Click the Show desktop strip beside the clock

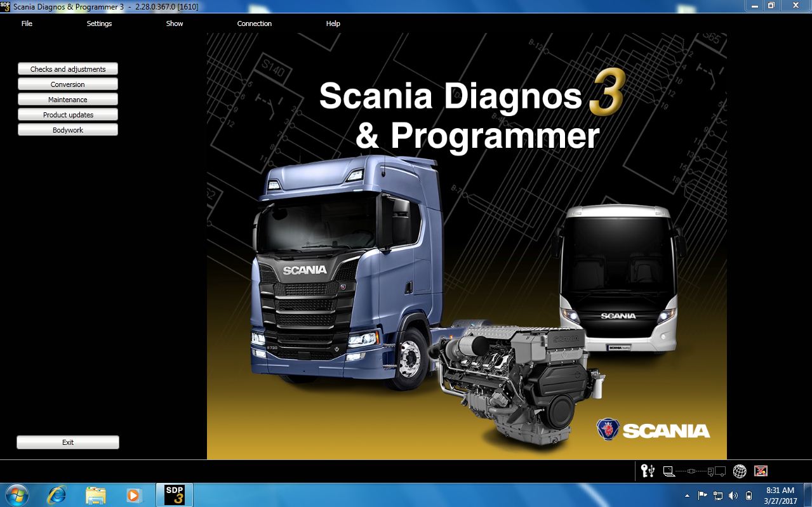808,495
